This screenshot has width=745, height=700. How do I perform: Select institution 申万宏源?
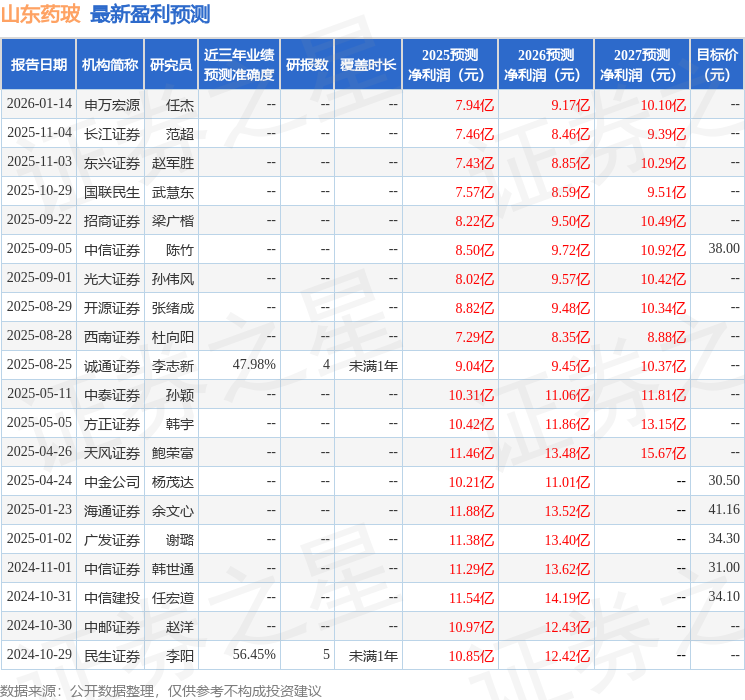click(112, 105)
